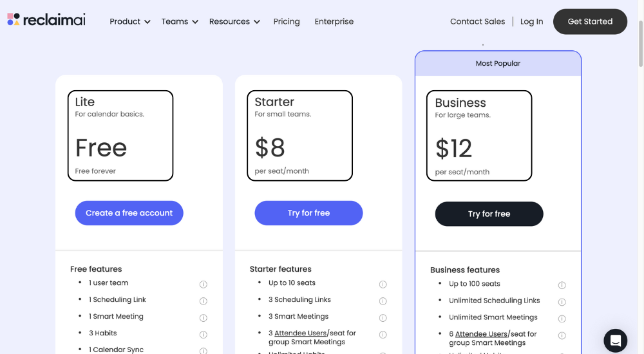The height and width of the screenshot is (354, 644).
Task: Click info icon beside Up to 10 seats
Action: coord(383,284)
